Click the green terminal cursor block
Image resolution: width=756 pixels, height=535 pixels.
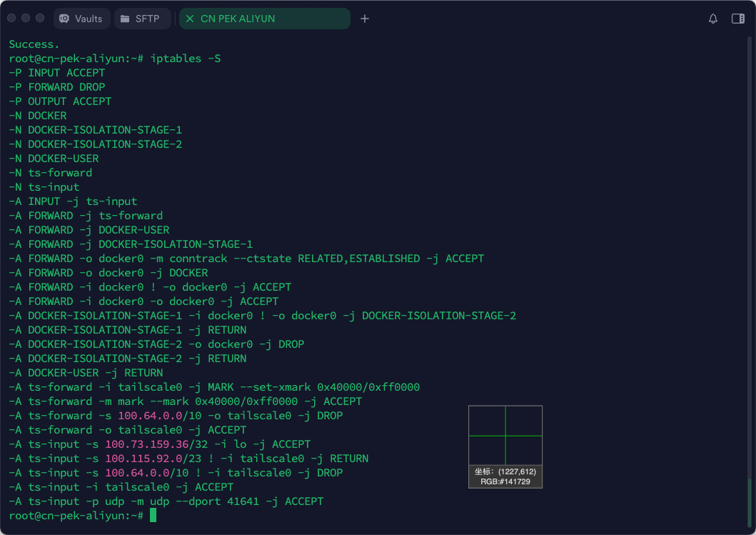(x=153, y=516)
